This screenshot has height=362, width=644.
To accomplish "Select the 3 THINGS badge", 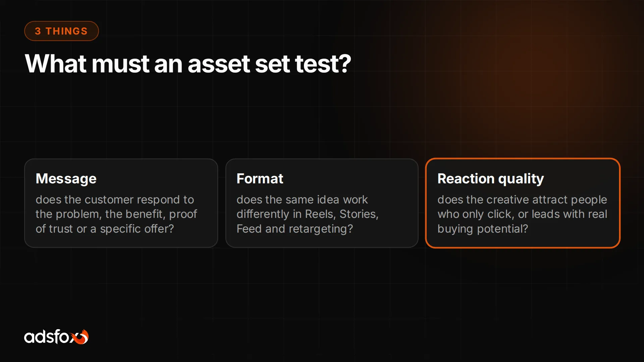I will pos(61,31).
